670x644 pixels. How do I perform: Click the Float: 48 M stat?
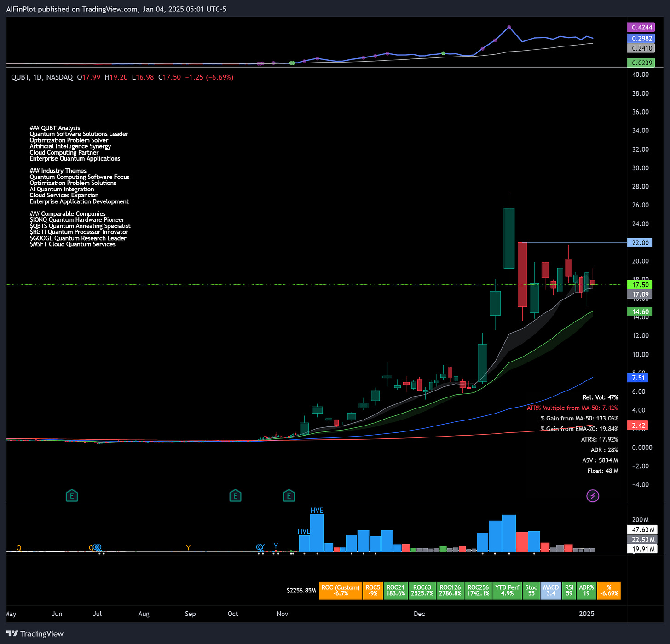coord(603,471)
